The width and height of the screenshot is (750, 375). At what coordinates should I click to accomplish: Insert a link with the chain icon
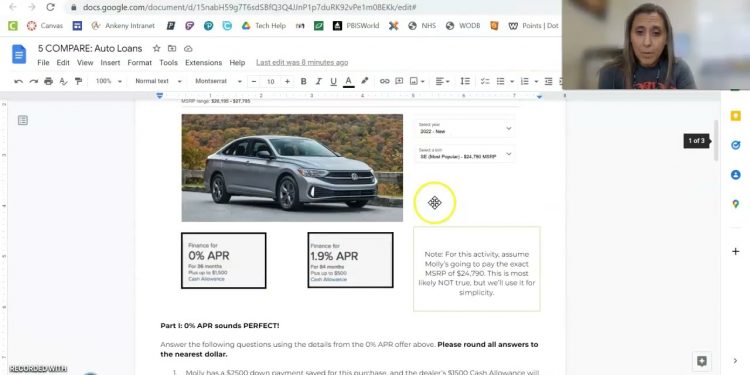(385, 81)
